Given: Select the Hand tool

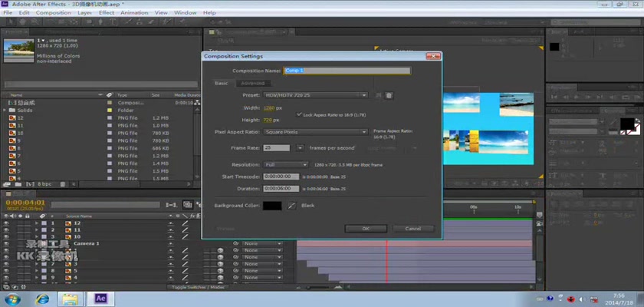Looking at the screenshot, I should pyautogui.click(x=23, y=21).
